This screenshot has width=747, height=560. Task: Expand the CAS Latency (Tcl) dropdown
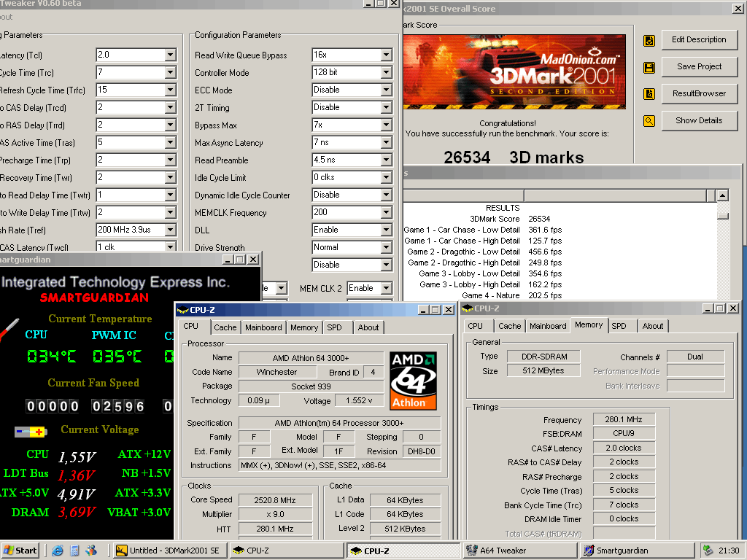point(170,55)
